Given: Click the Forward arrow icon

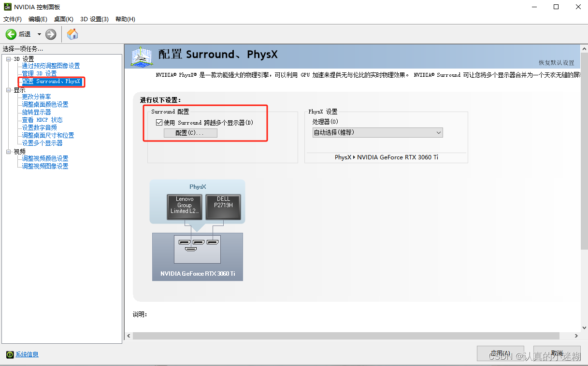Looking at the screenshot, I should coord(51,34).
